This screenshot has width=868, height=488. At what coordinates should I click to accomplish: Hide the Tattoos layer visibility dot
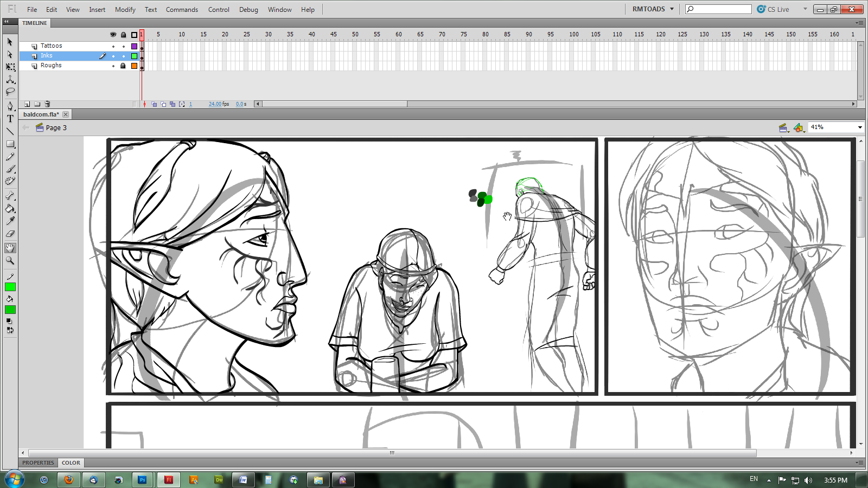click(x=113, y=46)
